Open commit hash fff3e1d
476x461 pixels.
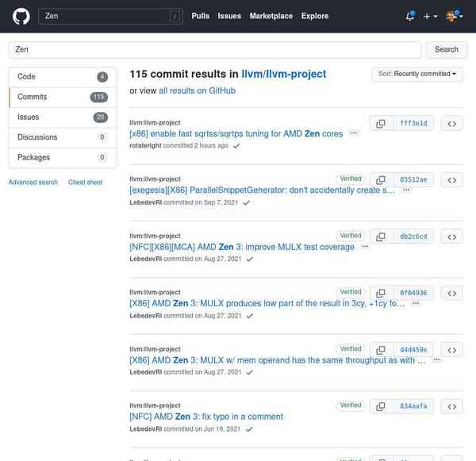tap(413, 124)
